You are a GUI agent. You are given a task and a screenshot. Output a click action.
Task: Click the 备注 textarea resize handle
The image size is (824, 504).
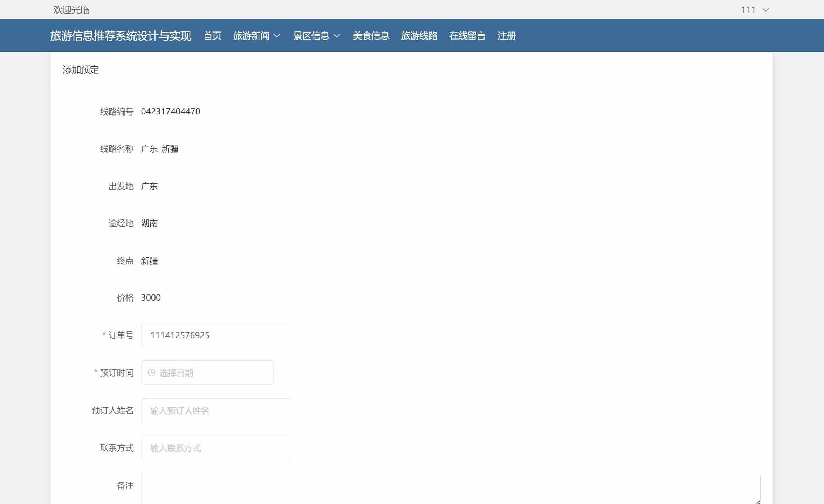click(757, 502)
